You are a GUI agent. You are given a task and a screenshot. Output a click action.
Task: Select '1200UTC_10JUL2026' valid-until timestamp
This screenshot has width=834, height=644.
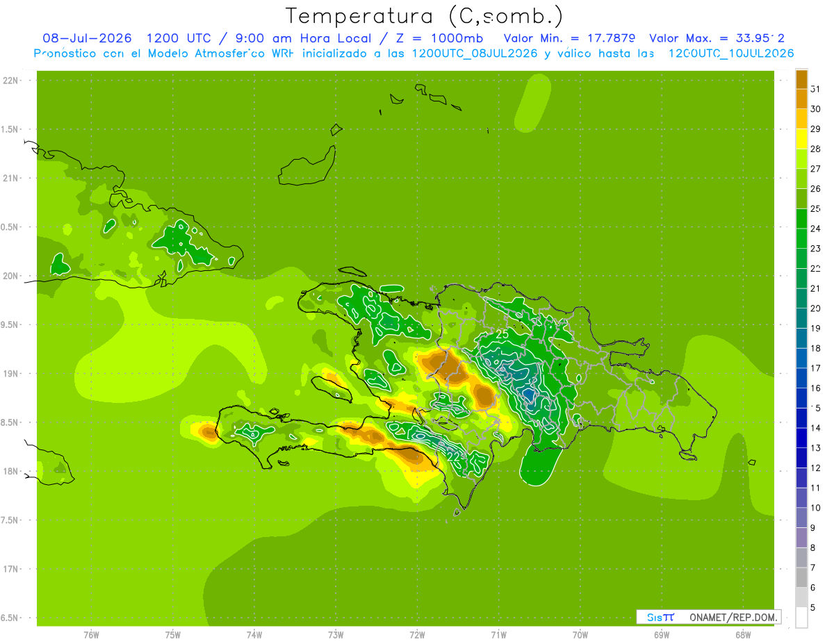point(731,53)
